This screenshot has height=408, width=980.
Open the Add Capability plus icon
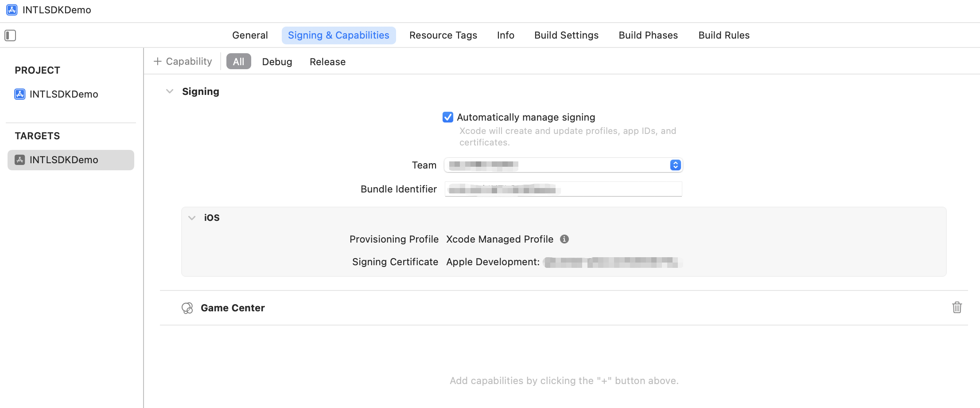coord(158,61)
